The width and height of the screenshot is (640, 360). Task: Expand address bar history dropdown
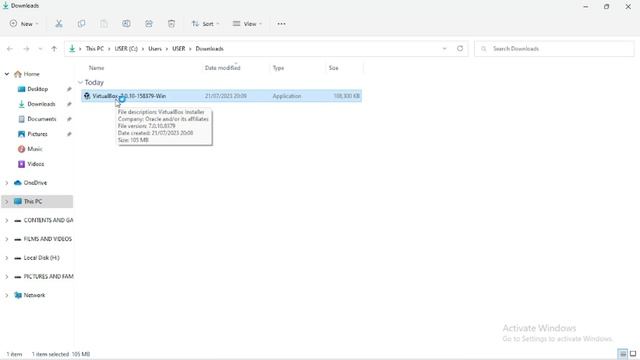tap(444, 49)
